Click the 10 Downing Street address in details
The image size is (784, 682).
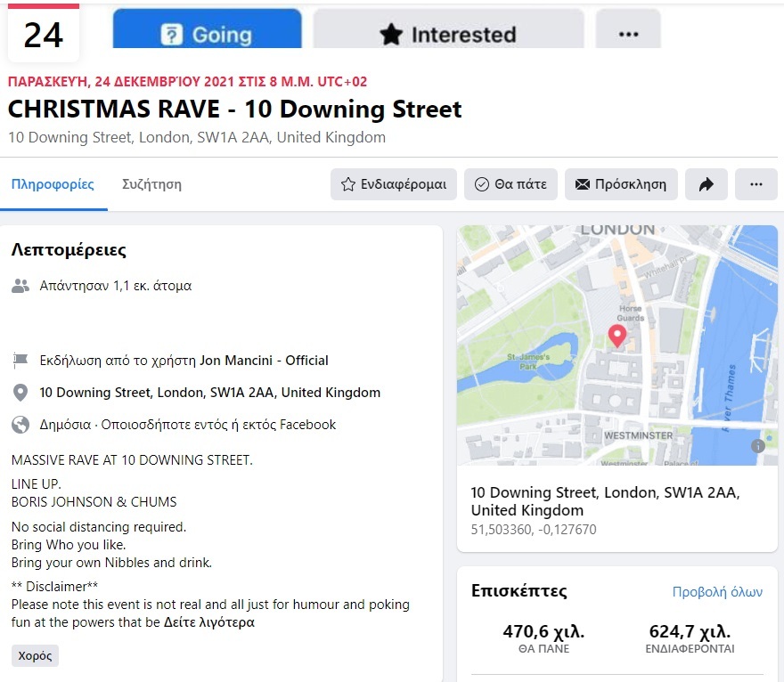[209, 393]
